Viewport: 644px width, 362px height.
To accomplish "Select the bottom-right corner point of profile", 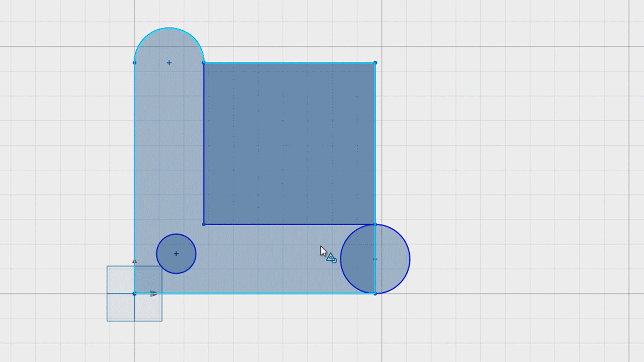I will pos(375,293).
